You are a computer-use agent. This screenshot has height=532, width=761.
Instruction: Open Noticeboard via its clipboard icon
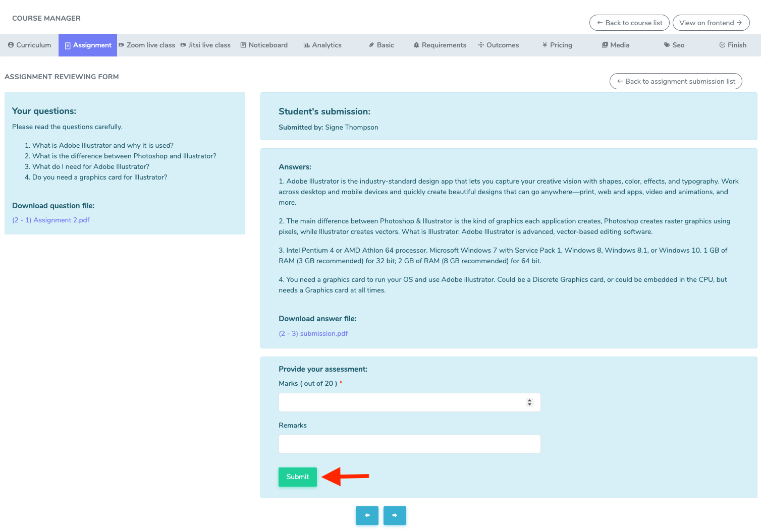(x=243, y=45)
